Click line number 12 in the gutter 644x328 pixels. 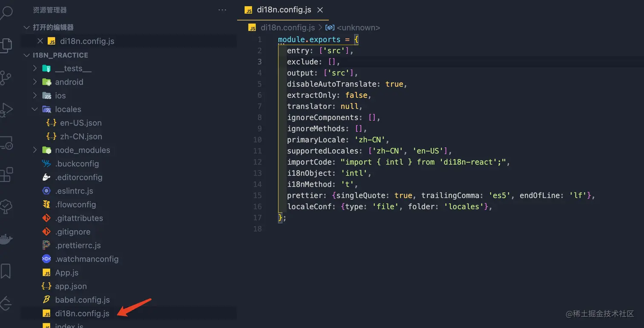click(257, 162)
